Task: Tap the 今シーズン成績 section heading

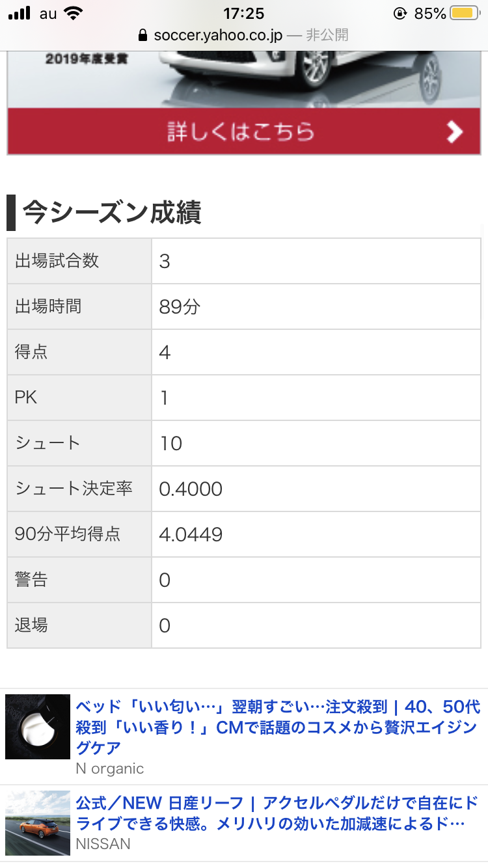Action: (112, 213)
